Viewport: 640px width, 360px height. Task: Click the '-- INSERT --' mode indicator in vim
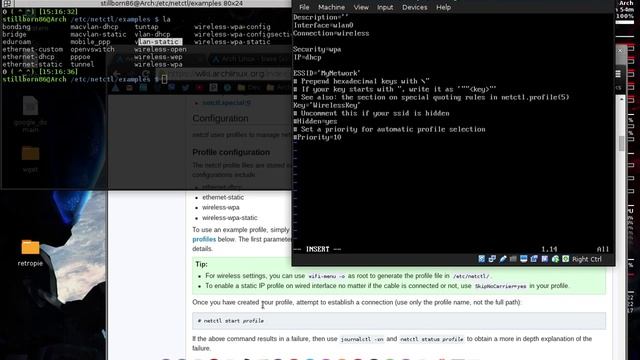[x=317, y=249]
